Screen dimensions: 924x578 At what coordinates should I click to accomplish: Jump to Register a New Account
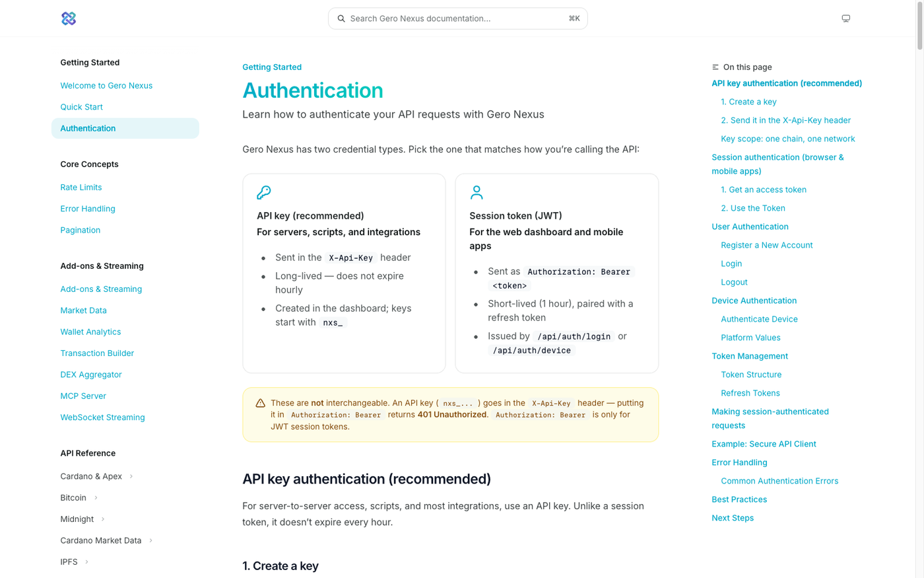point(766,245)
